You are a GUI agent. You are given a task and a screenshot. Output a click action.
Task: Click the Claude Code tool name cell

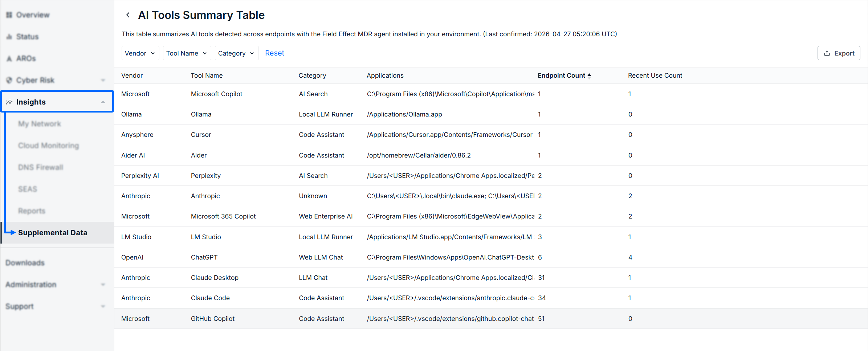(x=210, y=298)
